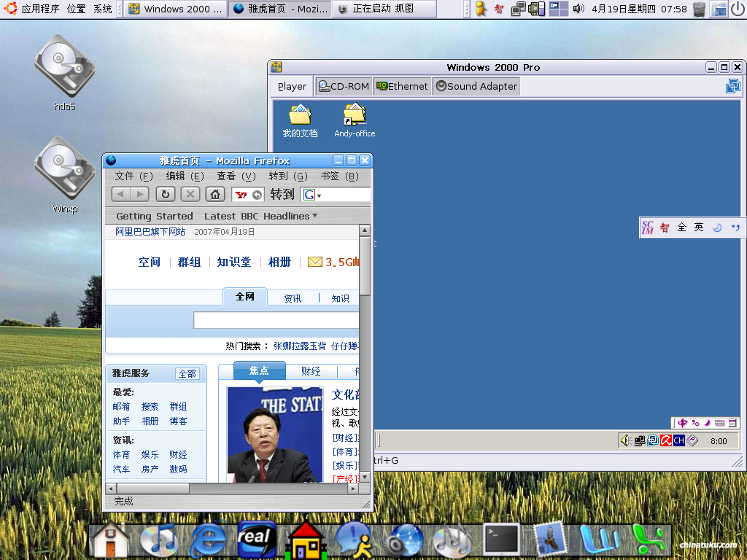Open 我的文档 folder in Windows 2000
Viewport: 747px width, 560px height.
coord(300,121)
